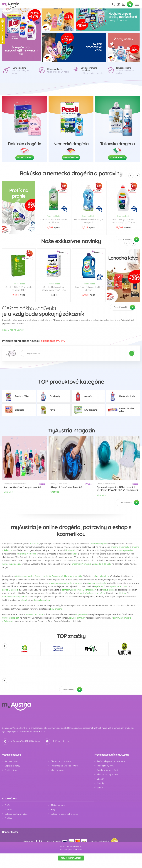
Task: Click the left arrow under TOP značky
Action: click(x=4, y=681)
